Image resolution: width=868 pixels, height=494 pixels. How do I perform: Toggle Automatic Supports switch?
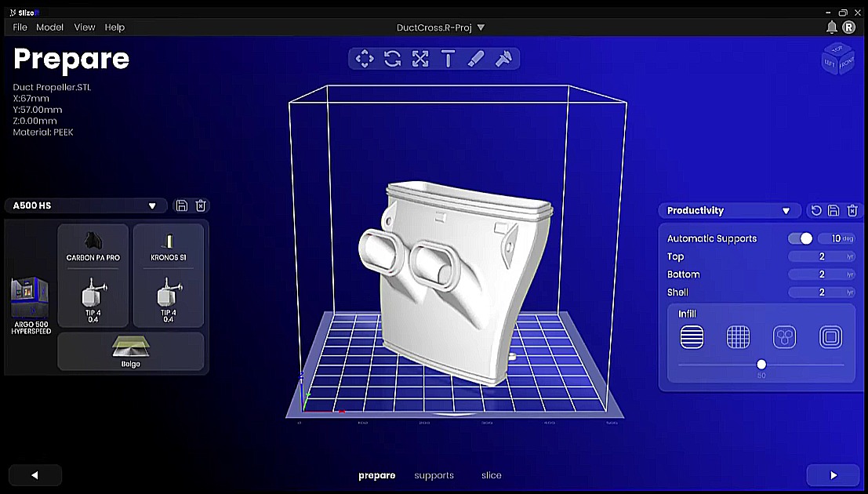801,238
